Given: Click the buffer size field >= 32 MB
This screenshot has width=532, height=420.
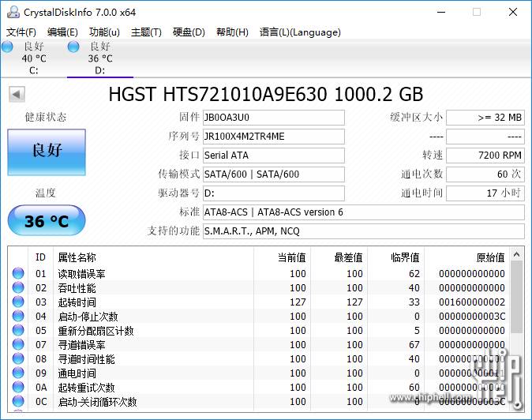Looking at the screenshot, I should (485, 118).
